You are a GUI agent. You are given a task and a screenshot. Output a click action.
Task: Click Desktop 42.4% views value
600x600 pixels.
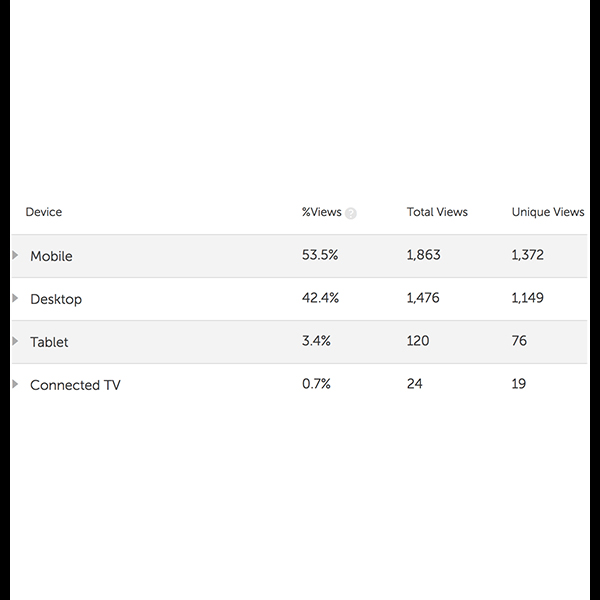point(320,298)
